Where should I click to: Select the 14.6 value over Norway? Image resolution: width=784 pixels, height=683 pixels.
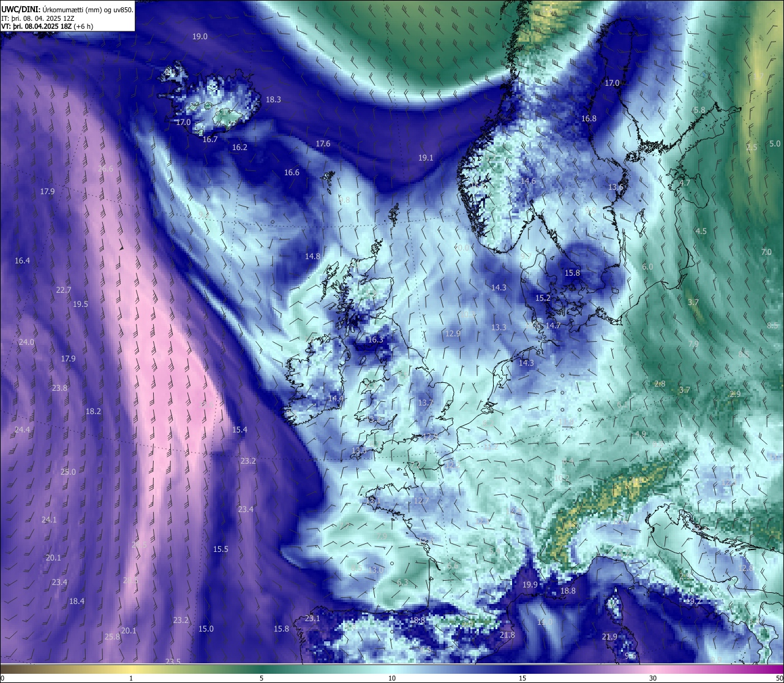tap(528, 181)
